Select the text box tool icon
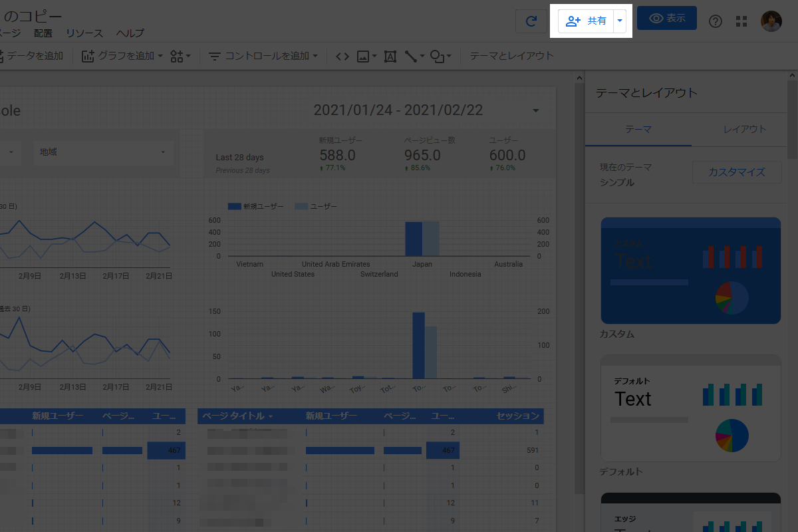This screenshot has height=532, width=798. tap(390, 57)
